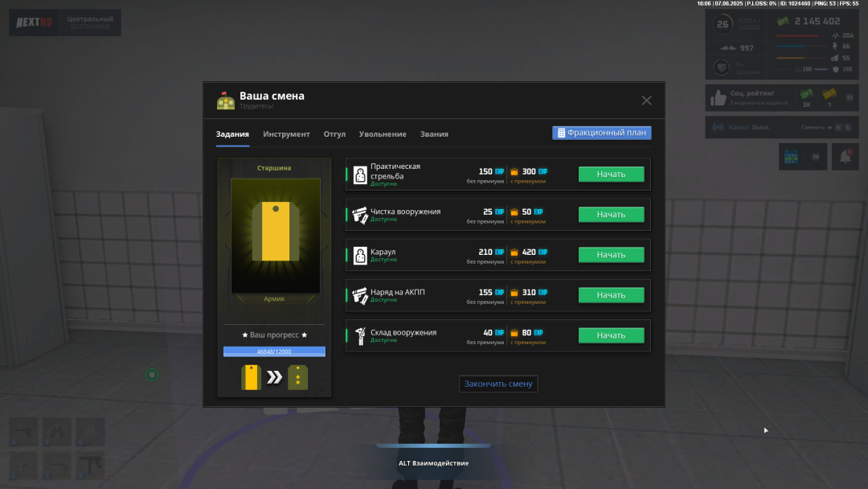
Task: Open the Увольнение tab
Action: [383, 134]
